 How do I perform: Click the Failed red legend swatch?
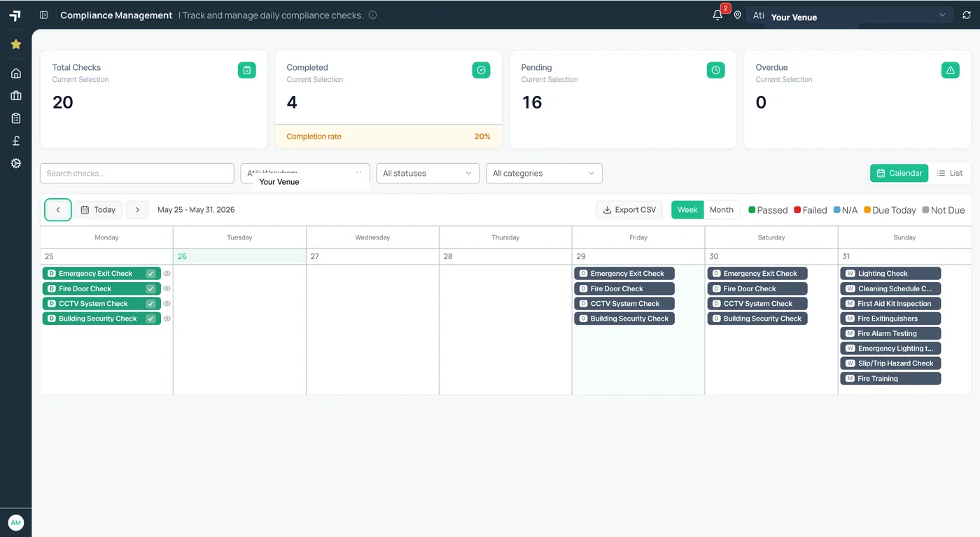[797, 210]
